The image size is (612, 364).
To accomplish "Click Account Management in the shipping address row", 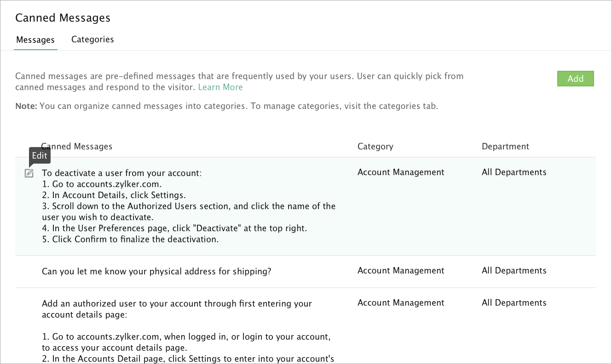I will point(401,271).
